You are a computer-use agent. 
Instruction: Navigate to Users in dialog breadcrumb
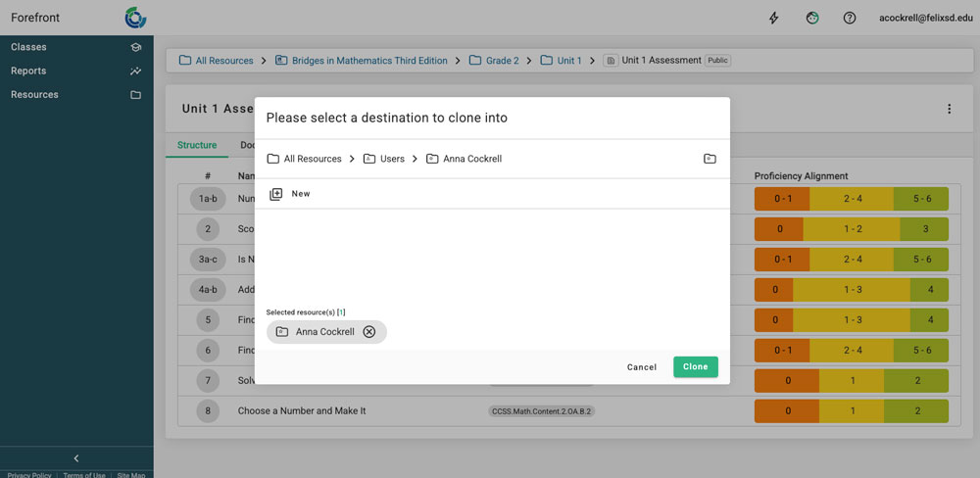point(391,159)
